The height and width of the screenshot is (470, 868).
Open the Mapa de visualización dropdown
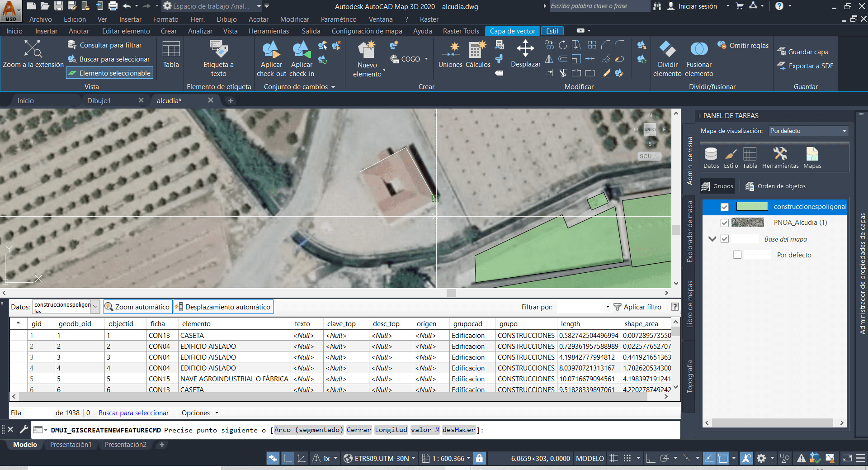(844, 131)
